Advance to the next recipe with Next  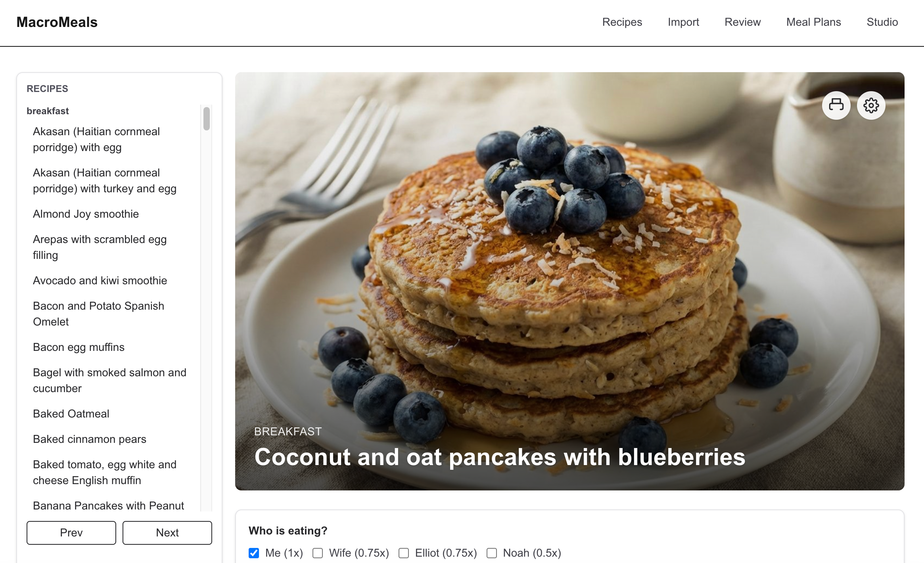(167, 532)
